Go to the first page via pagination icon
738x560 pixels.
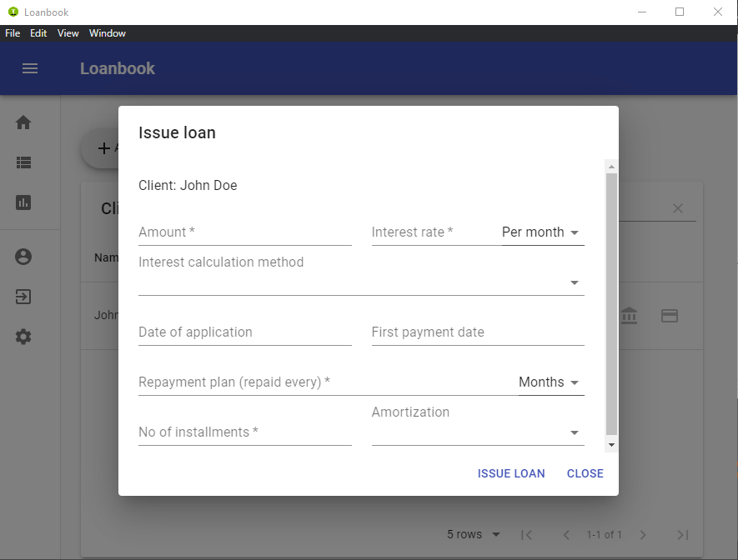(526, 534)
